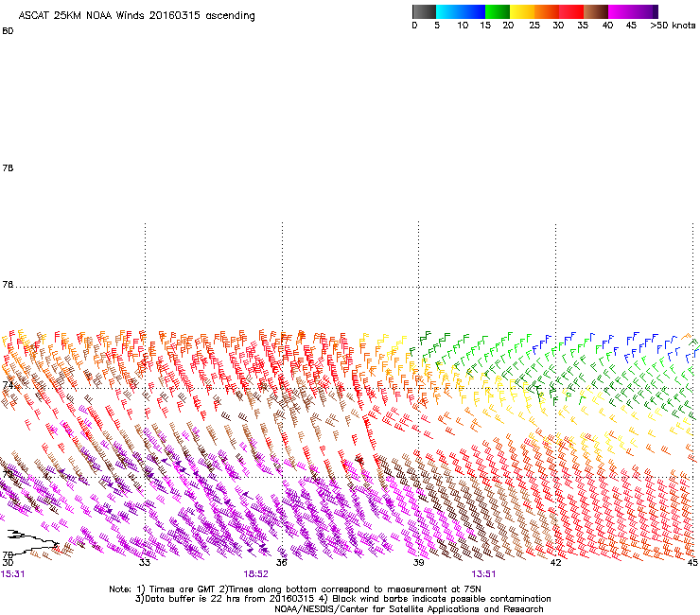700x615 pixels.
Task: Click the 'NOAA/NESDIS/Center for Satellite Applications and Research' credit
Action: pyautogui.click(x=409, y=609)
